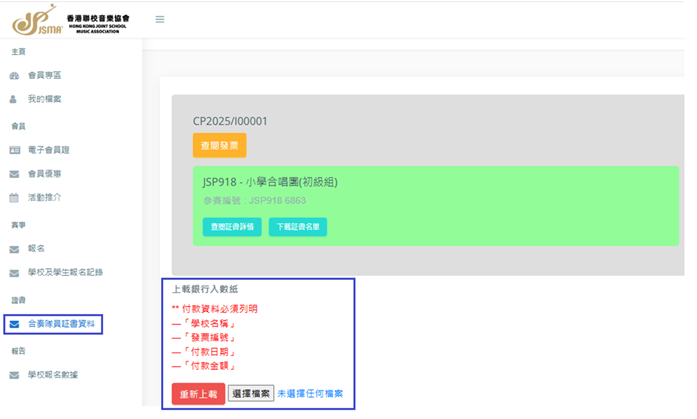The image size is (697, 419).
Task: Click the envelope icon beside 會員優惠
Action: [14, 174]
